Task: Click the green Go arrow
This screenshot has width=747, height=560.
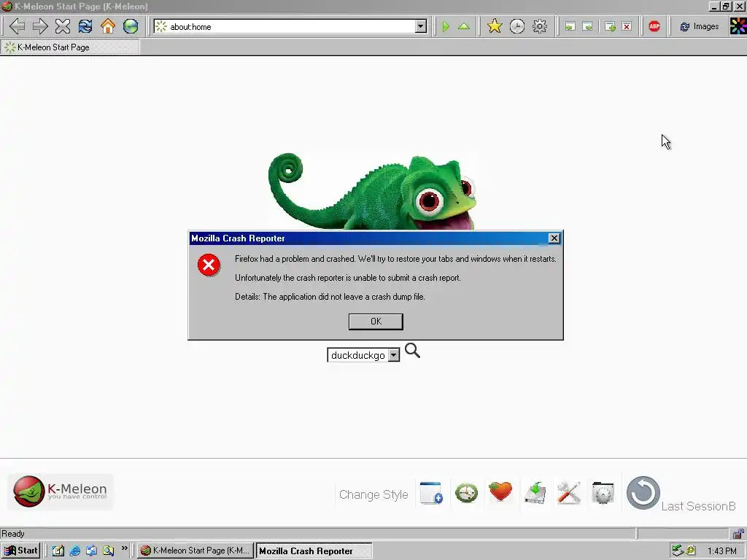Action: [446, 26]
